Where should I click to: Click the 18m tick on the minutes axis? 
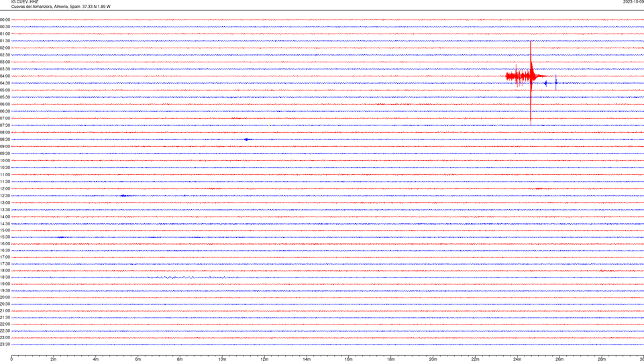[391, 359]
